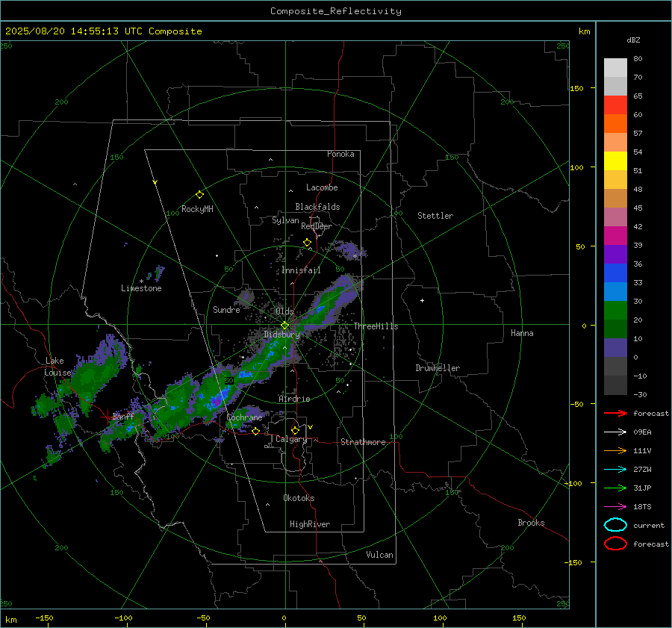Image resolution: width=672 pixels, height=628 pixels.
Task: Select the Banff location label
Action: tap(123, 416)
